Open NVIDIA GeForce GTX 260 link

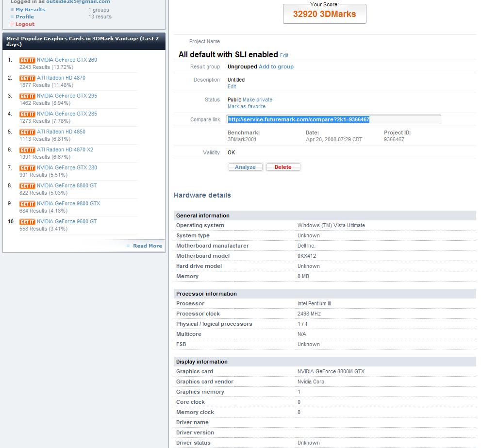click(x=67, y=60)
